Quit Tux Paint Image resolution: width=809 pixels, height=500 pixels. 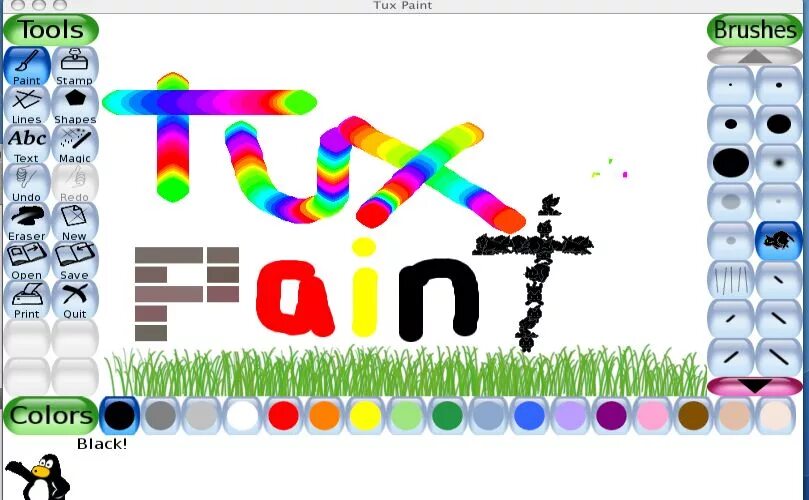click(x=75, y=300)
